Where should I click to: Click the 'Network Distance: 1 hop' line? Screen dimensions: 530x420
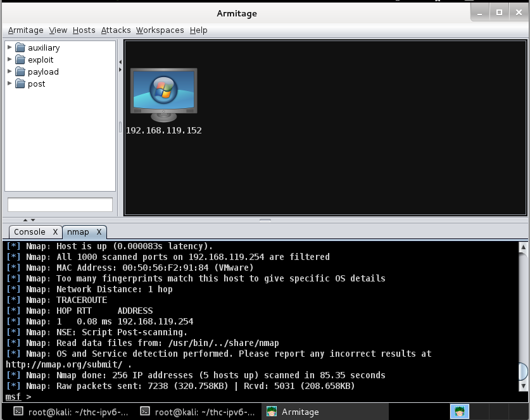click(x=89, y=289)
